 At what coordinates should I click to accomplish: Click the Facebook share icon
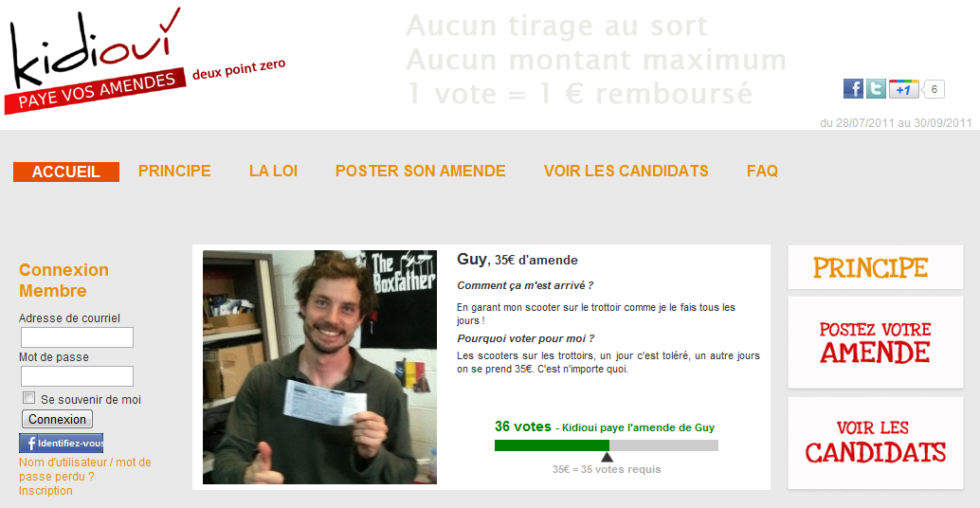click(x=853, y=89)
